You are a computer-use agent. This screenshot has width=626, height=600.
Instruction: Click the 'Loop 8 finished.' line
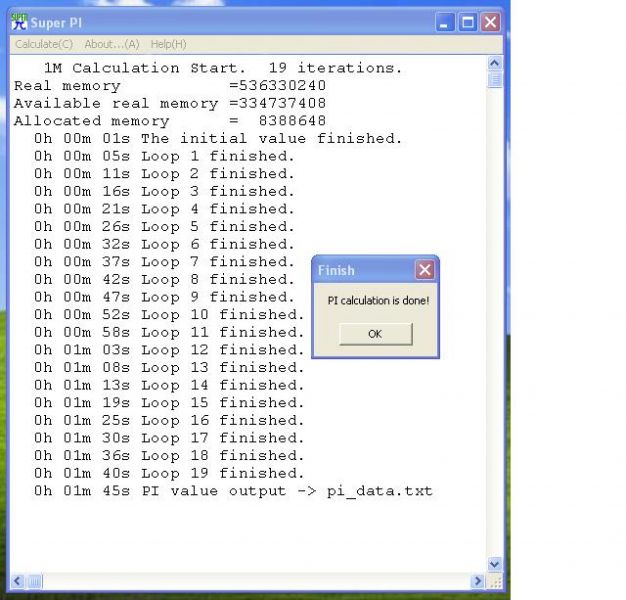coord(164,279)
